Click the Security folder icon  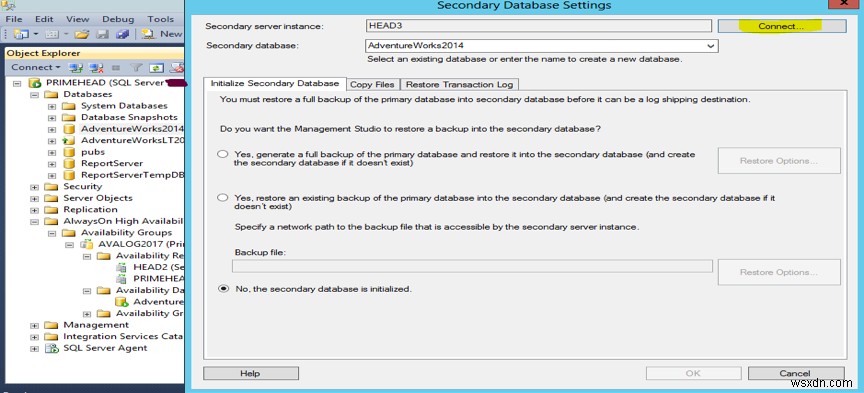click(51, 187)
